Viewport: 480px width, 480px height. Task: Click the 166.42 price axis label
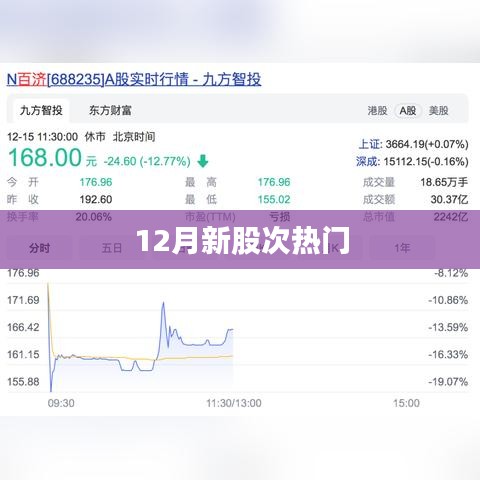click(23, 327)
